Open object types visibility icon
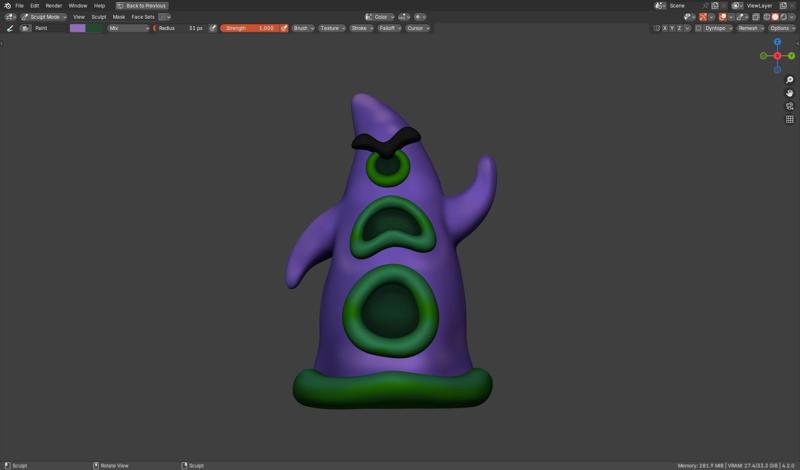The width and height of the screenshot is (800, 470). (x=689, y=17)
